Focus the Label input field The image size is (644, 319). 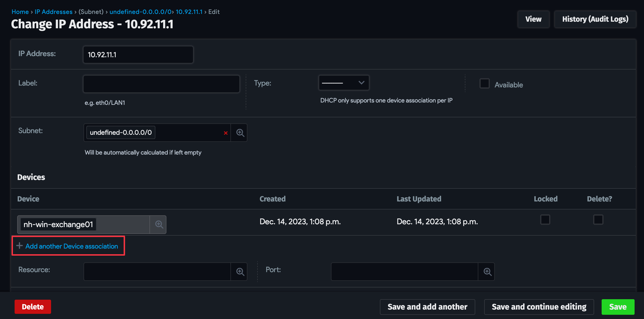[x=161, y=84]
